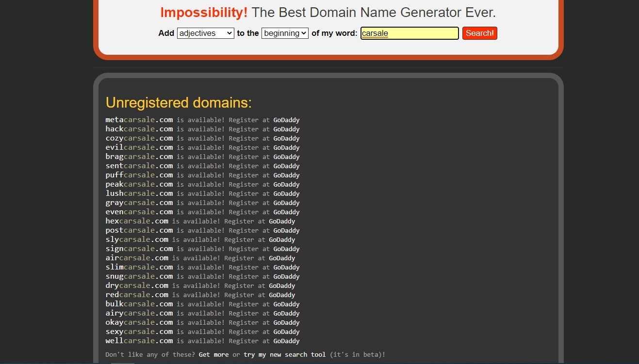
Task: Open the wellcarsale.com domain link
Action: click(139, 341)
